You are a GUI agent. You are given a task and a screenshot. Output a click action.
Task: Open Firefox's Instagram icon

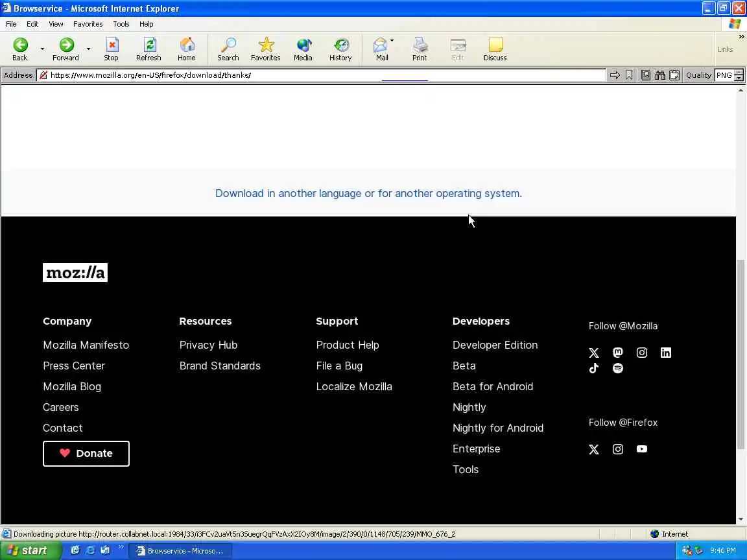(618, 449)
